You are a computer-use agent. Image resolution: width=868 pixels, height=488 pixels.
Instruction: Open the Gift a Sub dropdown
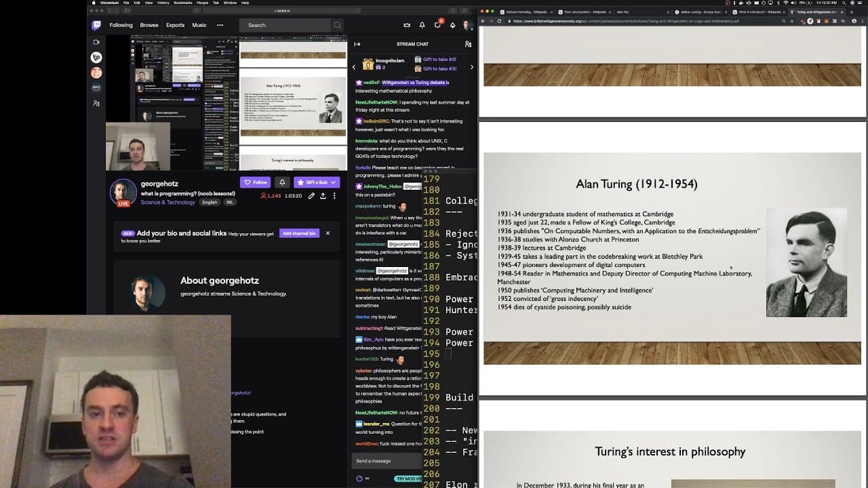click(317, 182)
